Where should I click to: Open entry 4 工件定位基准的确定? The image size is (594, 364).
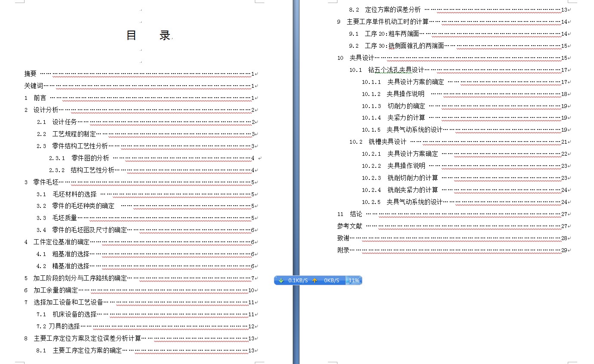pos(139,242)
